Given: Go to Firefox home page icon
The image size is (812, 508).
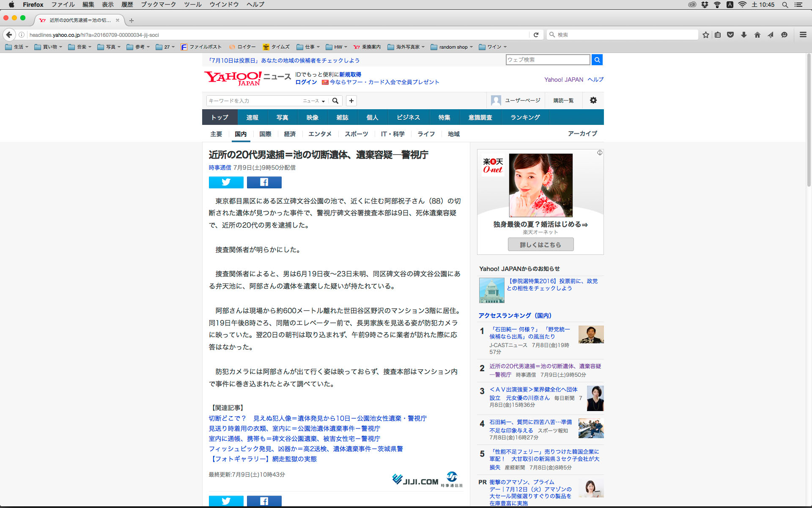Looking at the screenshot, I should coord(757,35).
